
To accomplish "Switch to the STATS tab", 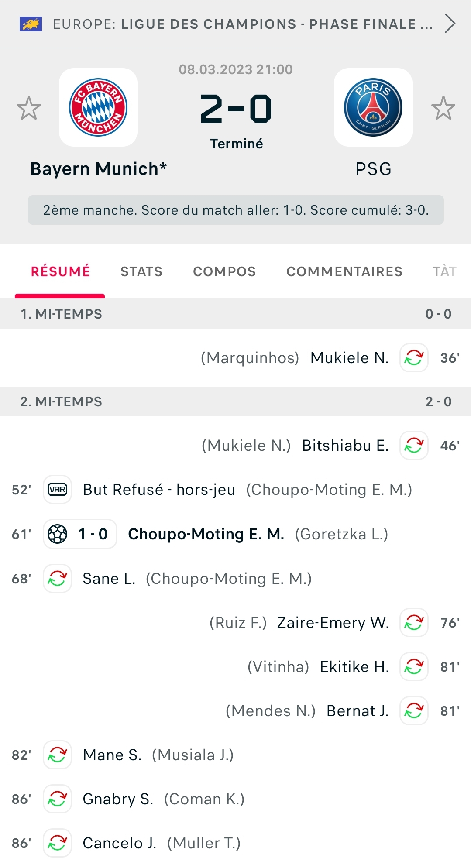I will tap(141, 271).
